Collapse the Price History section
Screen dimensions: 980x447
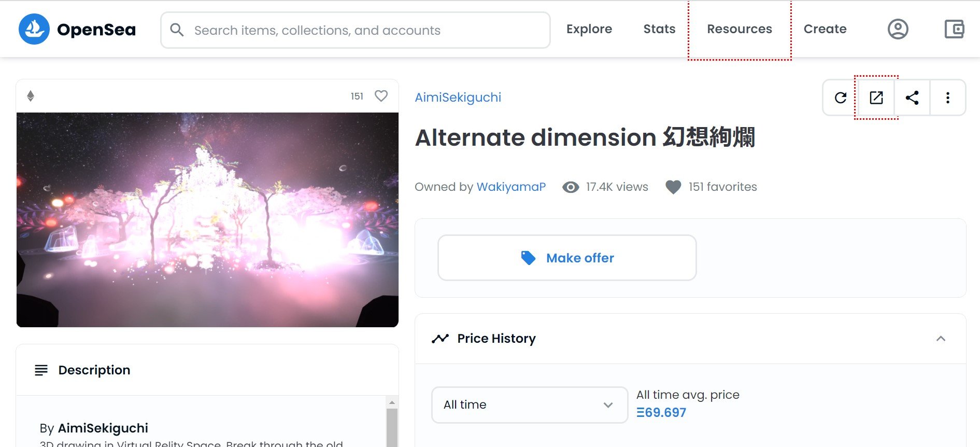tap(941, 339)
